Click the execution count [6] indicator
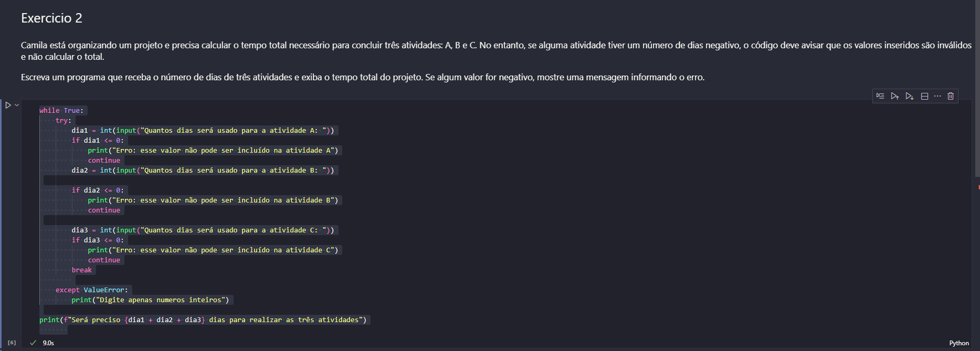980x351 pixels. [x=12, y=343]
